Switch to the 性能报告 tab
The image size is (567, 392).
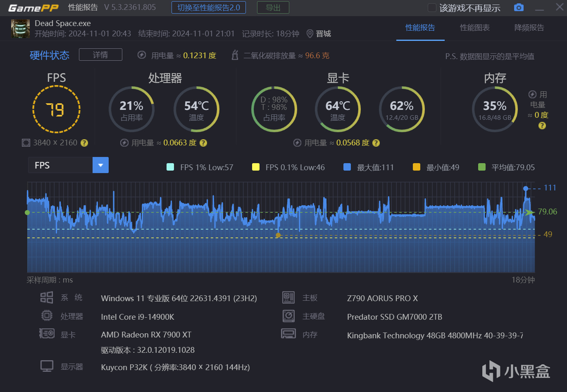(420, 28)
